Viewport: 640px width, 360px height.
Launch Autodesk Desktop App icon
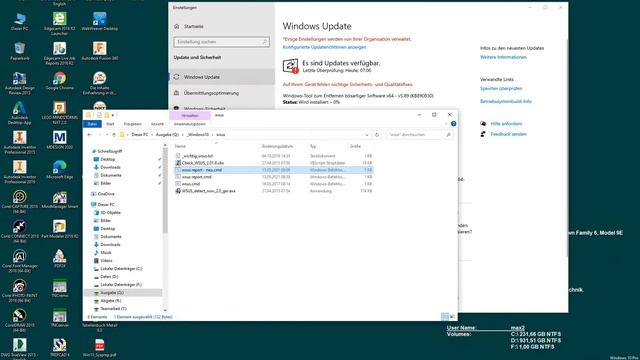pyautogui.click(x=20, y=113)
